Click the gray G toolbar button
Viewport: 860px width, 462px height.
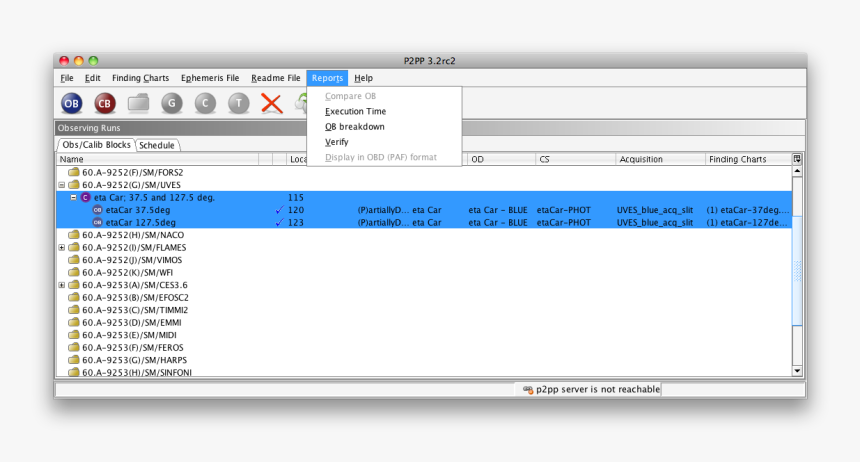pos(172,103)
